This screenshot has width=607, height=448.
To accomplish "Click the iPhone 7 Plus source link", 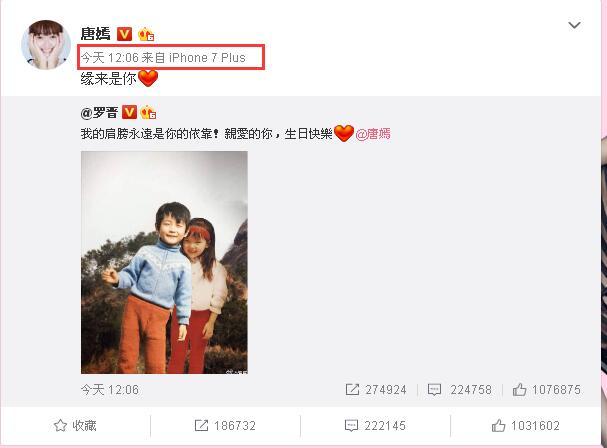I will [x=207, y=58].
